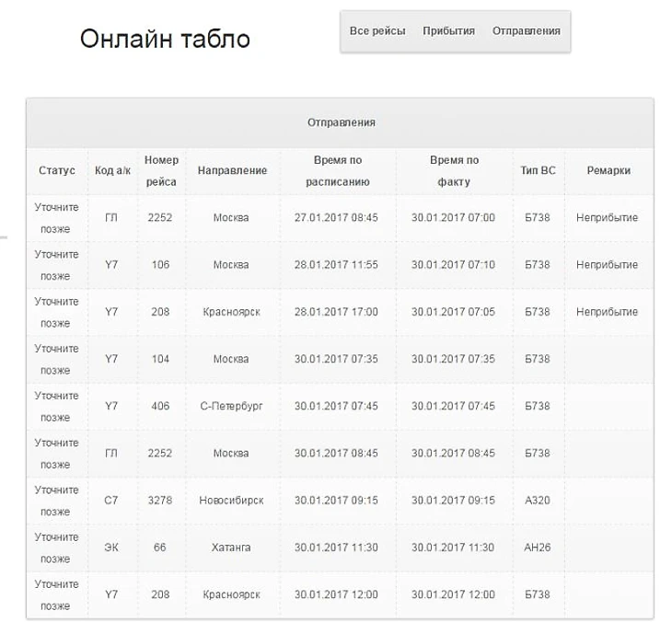The image size is (672, 634).
Task: Click flight number 66
Action: (160, 548)
